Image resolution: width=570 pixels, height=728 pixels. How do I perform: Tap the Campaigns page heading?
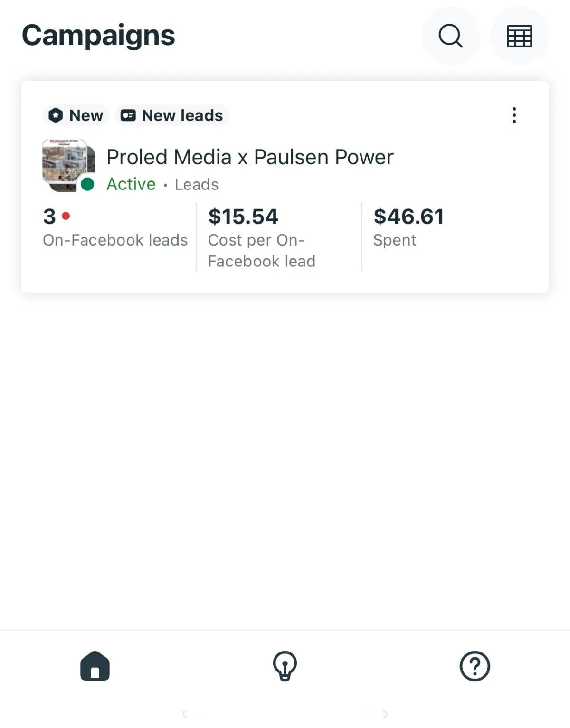[x=98, y=36]
